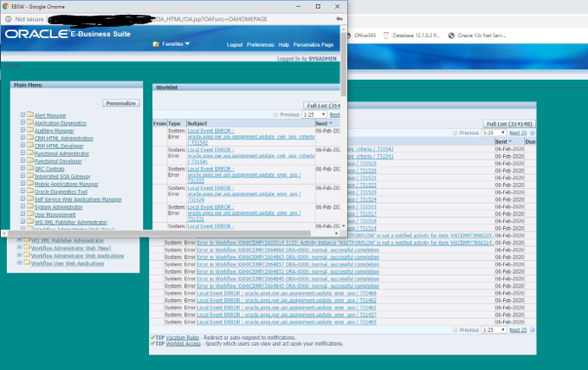
Task: Open the 1-25 range dropdown in front Worklist
Action: (x=314, y=114)
